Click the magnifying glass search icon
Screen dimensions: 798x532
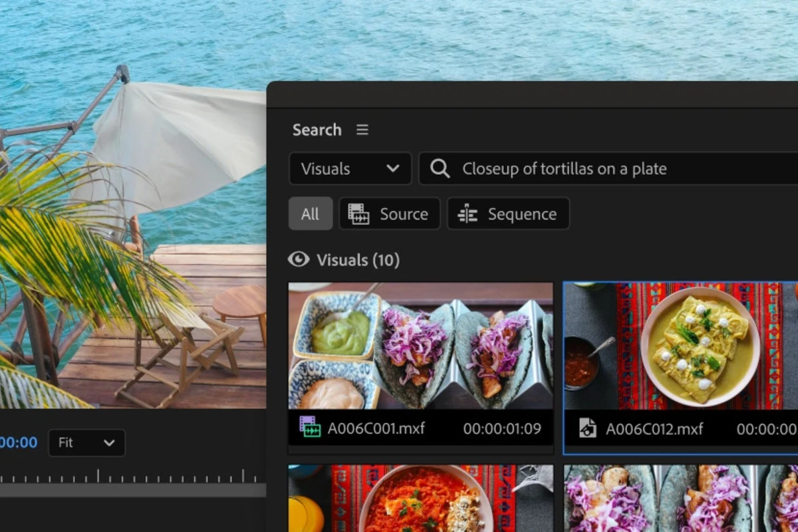(440, 169)
